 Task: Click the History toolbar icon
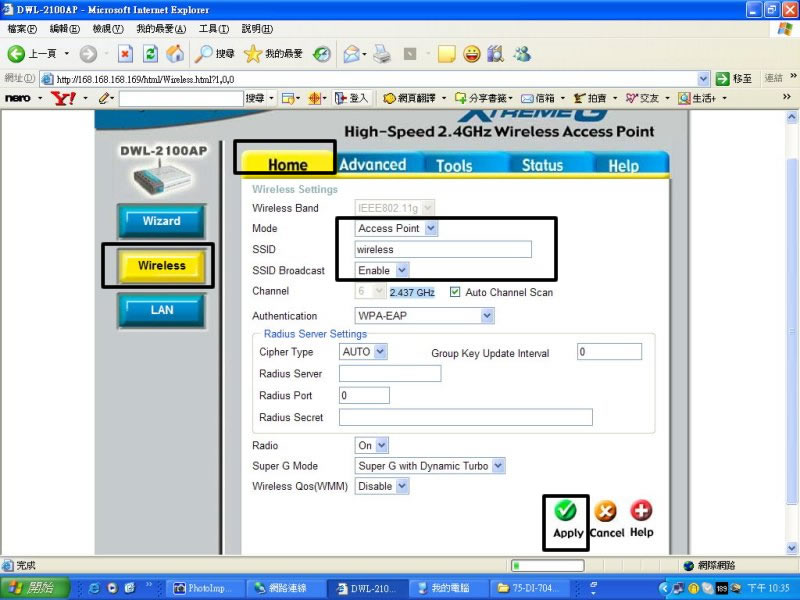(x=322, y=54)
